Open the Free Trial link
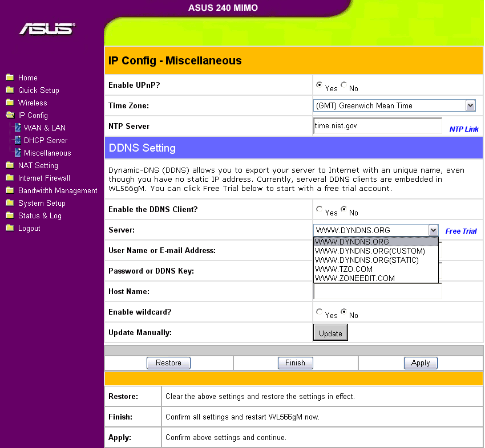Screen dimensions: 485x448 coord(461,231)
